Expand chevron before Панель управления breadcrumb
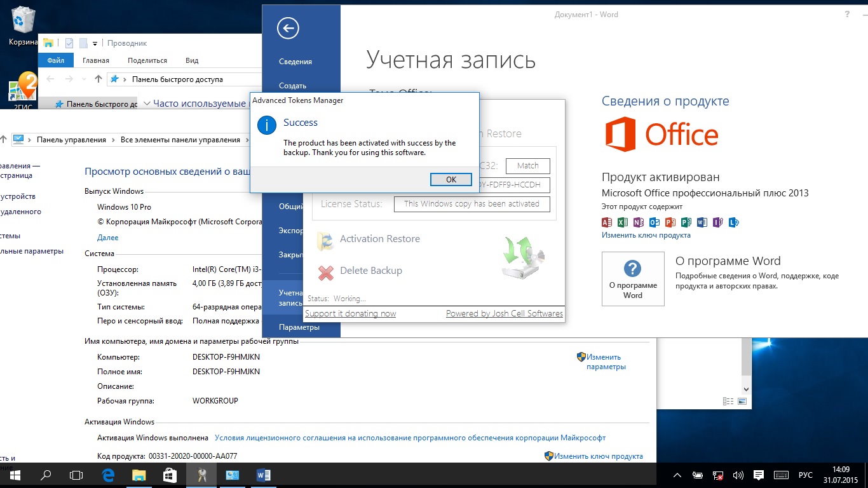Image resolution: width=868 pixels, height=488 pixels. pyautogui.click(x=30, y=140)
